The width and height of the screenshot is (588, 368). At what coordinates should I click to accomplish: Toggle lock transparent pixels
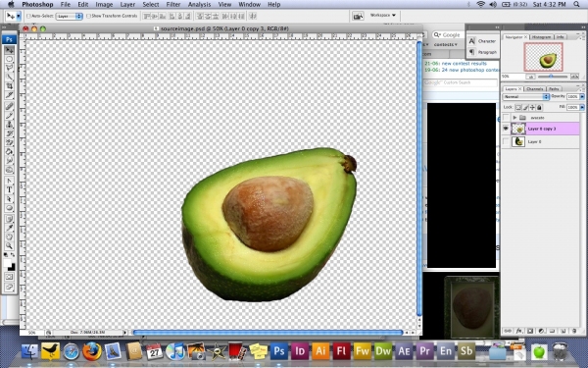(518, 107)
